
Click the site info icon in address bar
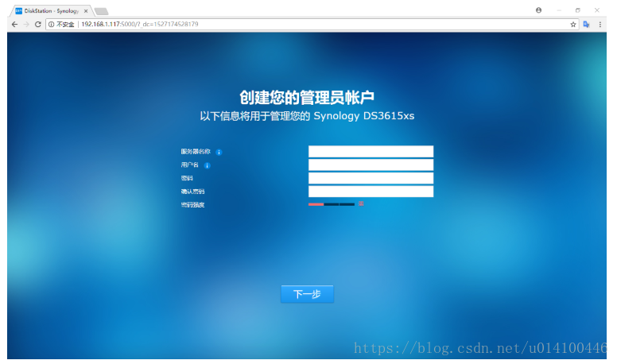click(51, 25)
